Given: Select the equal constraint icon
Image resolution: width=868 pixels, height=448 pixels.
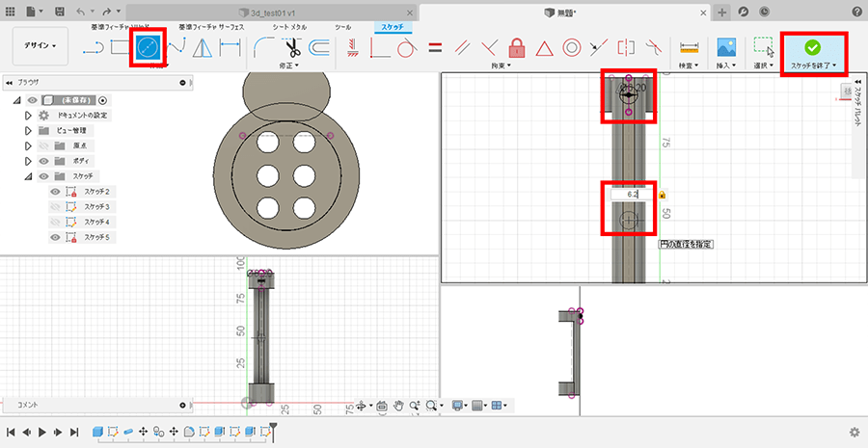Looking at the screenshot, I should [x=435, y=47].
